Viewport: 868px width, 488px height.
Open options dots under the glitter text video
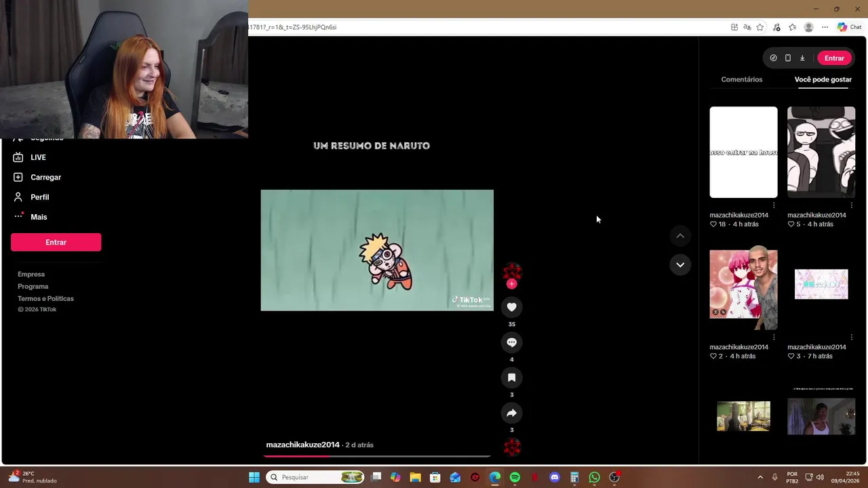coord(852,337)
